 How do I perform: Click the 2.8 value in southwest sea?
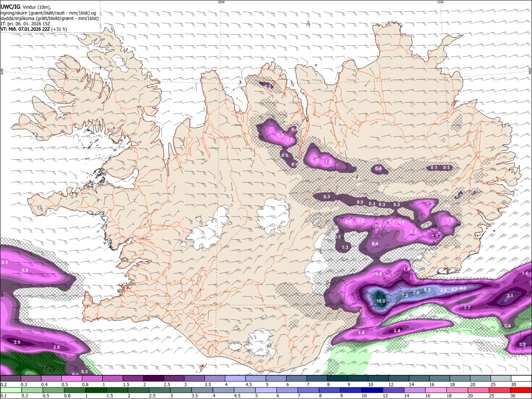(x=17, y=342)
